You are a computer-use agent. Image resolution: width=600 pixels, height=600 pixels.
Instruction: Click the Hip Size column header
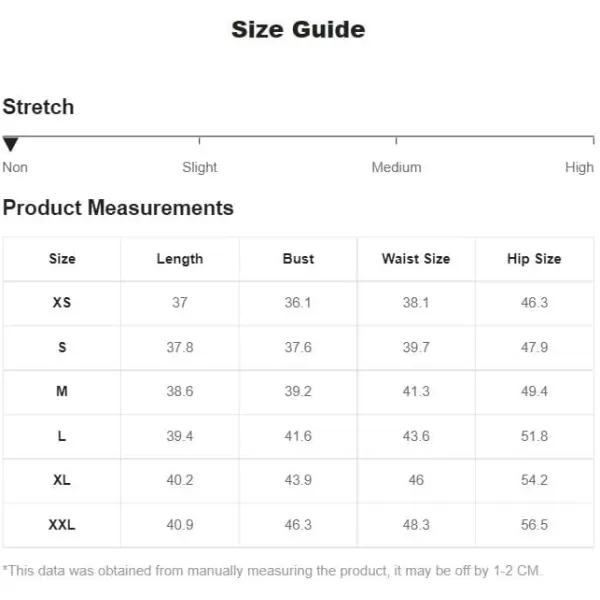(534, 259)
